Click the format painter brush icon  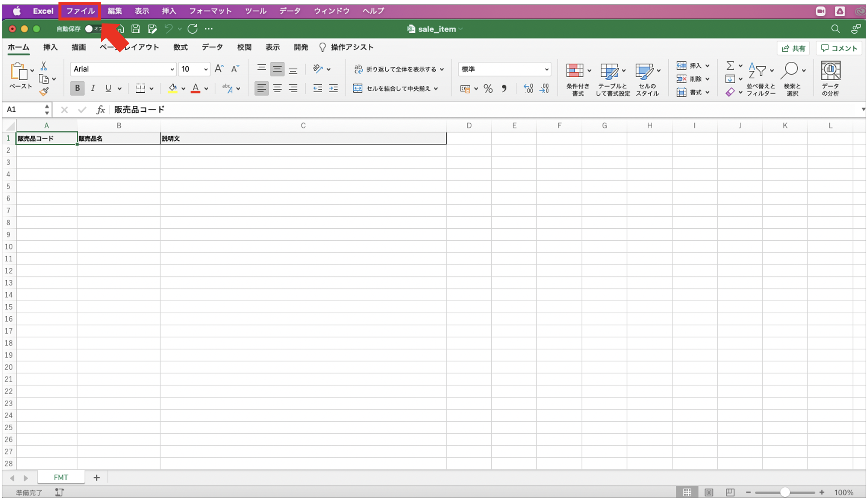click(44, 92)
